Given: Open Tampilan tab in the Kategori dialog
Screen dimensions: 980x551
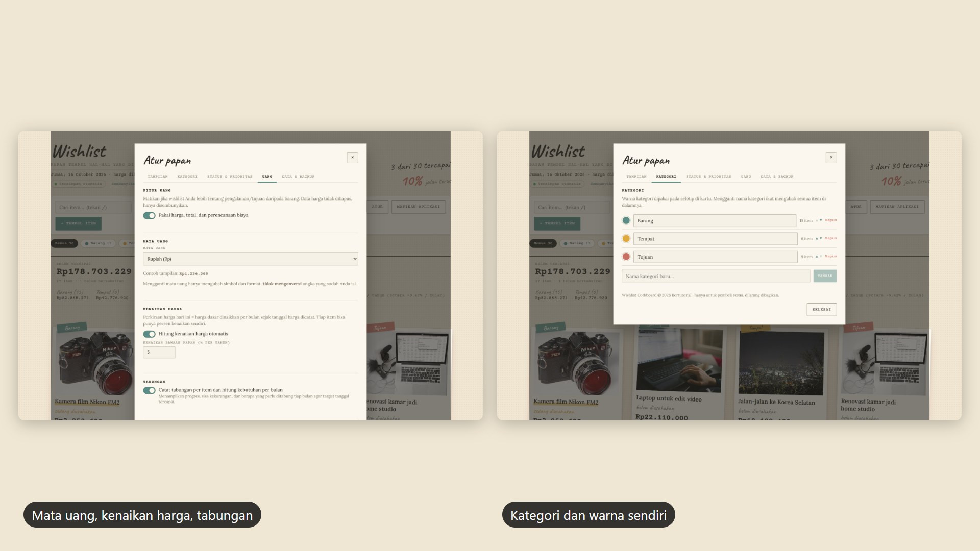Looking at the screenshot, I should click(x=636, y=177).
